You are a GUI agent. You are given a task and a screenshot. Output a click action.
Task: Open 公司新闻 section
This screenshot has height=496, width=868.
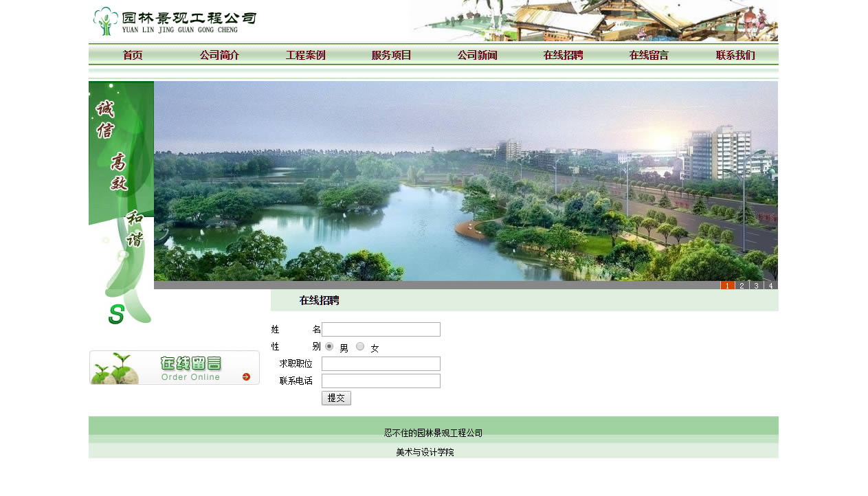pyautogui.click(x=477, y=56)
